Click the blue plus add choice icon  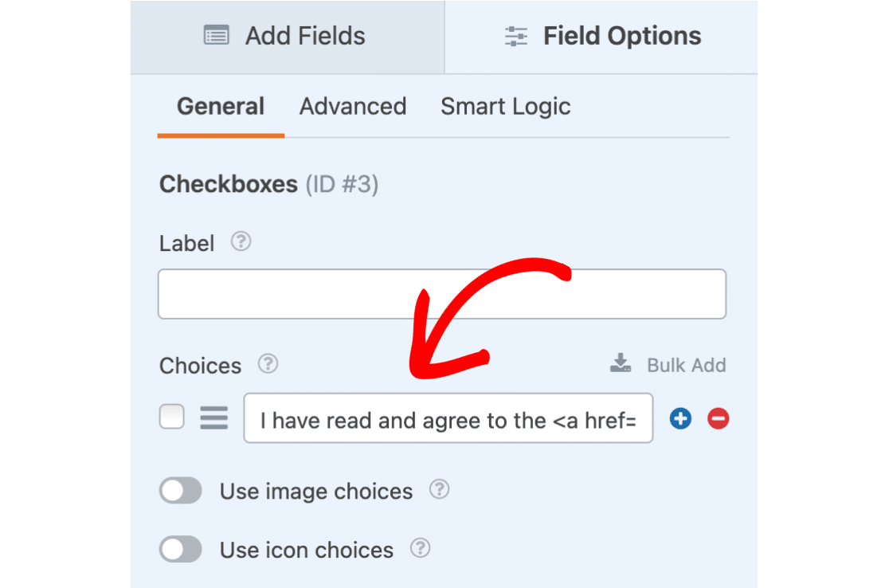pyautogui.click(x=680, y=418)
